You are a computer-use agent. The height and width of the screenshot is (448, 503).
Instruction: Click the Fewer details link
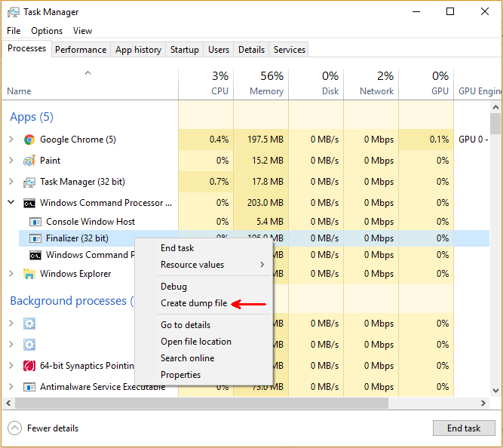pyautogui.click(x=53, y=428)
